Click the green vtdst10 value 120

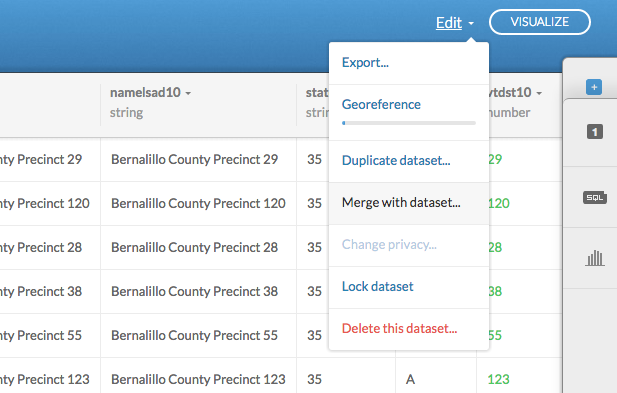(x=499, y=203)
